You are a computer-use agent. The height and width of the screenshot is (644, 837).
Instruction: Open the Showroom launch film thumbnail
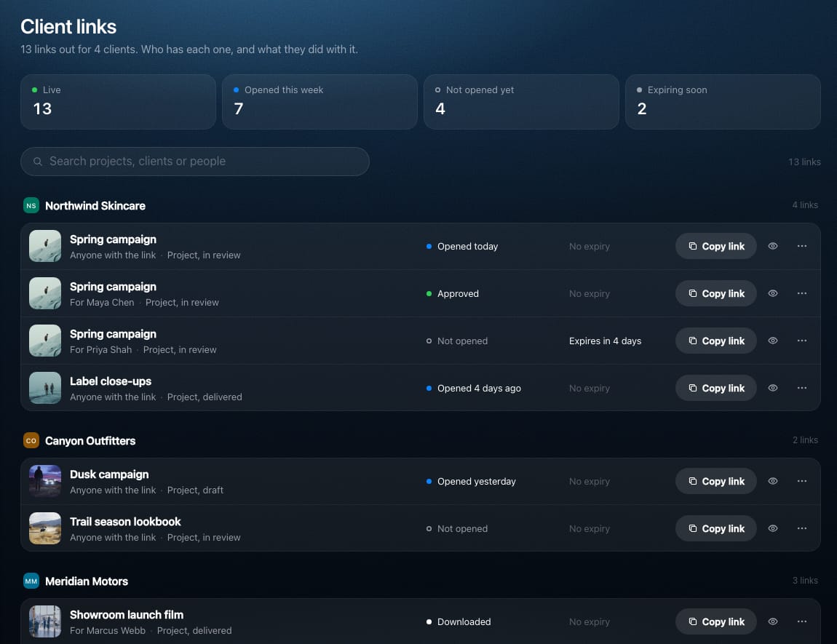pyautogui.click(x=45, y=621)
